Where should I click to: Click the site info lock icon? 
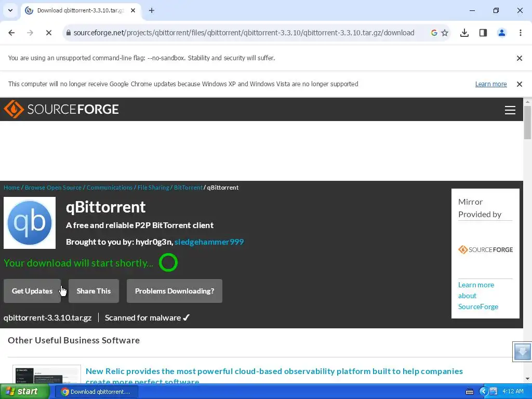pos(68,33)
